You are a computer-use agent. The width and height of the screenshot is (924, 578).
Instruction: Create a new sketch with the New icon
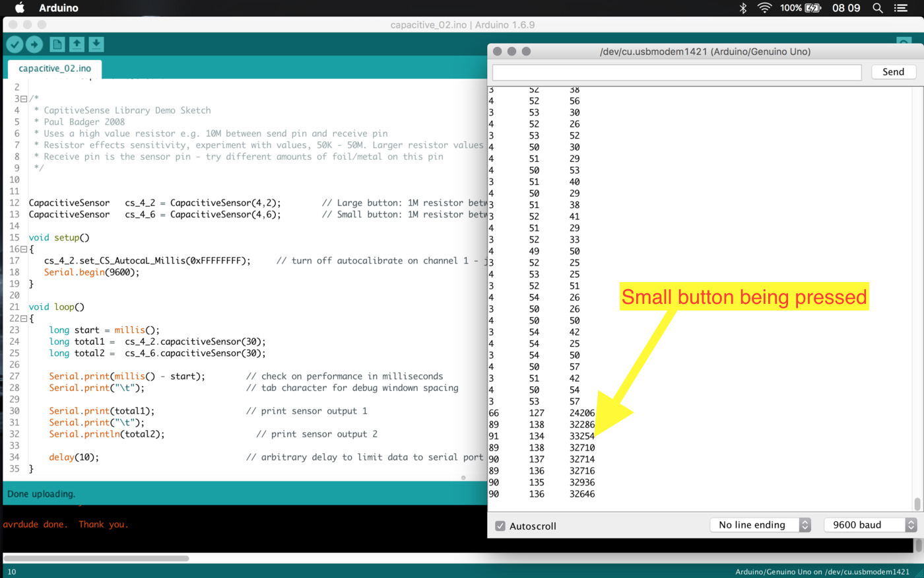tap(57, 44)
